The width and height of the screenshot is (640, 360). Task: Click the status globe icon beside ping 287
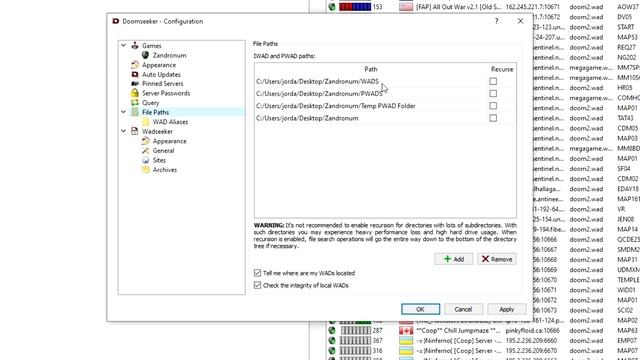pos(332,331)
